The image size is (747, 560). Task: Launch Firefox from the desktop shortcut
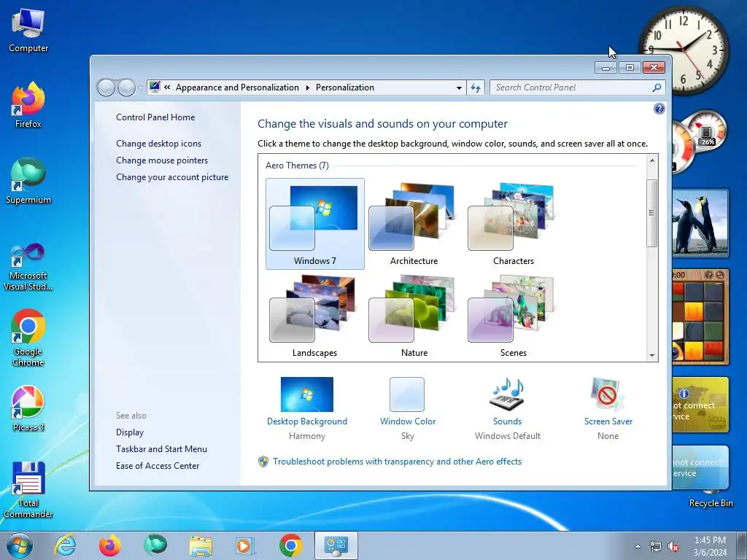[x=28, y=105]
